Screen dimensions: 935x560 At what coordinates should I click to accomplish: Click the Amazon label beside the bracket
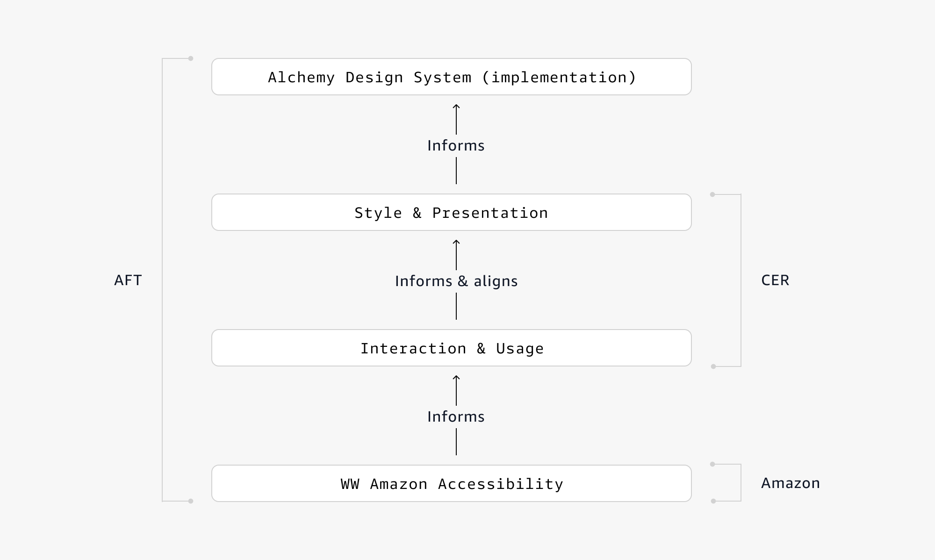click(x=790, y=483)
